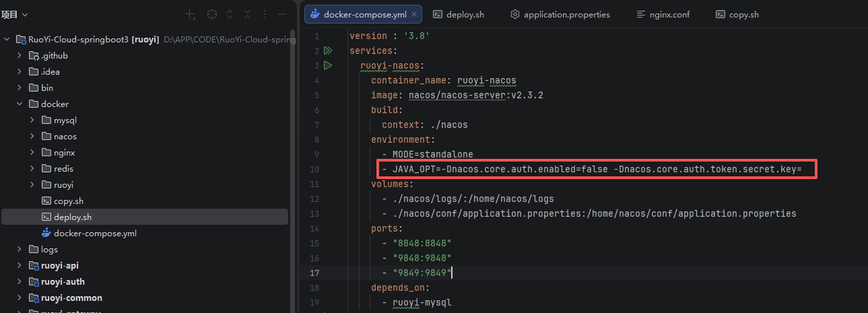The width and height of the screenshot is (868, 313).
Task: Click the "9848:9848" port mapping
Action: click(x=422, y=258)
